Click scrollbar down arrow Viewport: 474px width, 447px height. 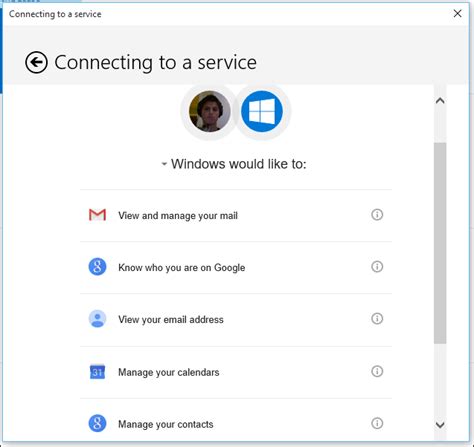click(x=440, y=425)
